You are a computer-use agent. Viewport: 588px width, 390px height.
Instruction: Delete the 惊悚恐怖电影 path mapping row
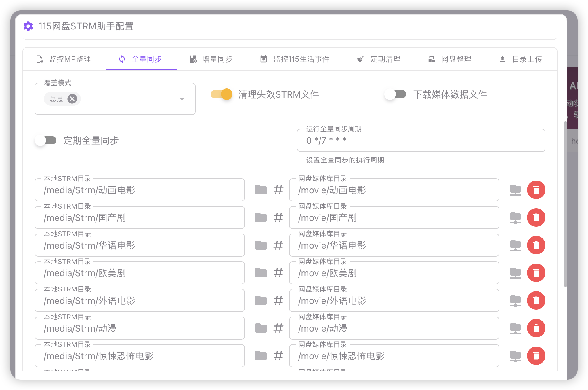tap(536, 356)
